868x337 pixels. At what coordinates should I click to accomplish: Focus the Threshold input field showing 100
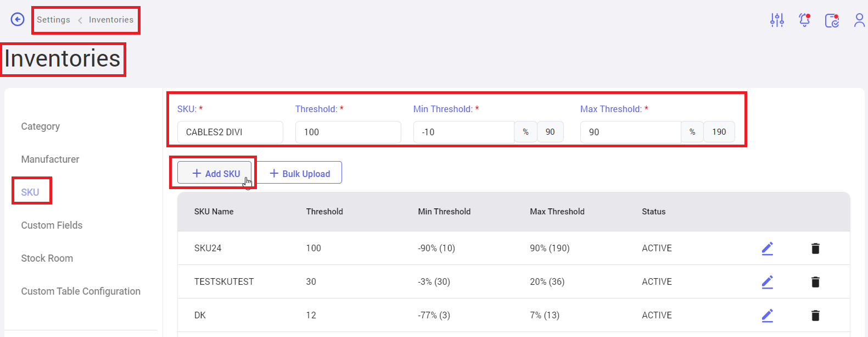348,132
